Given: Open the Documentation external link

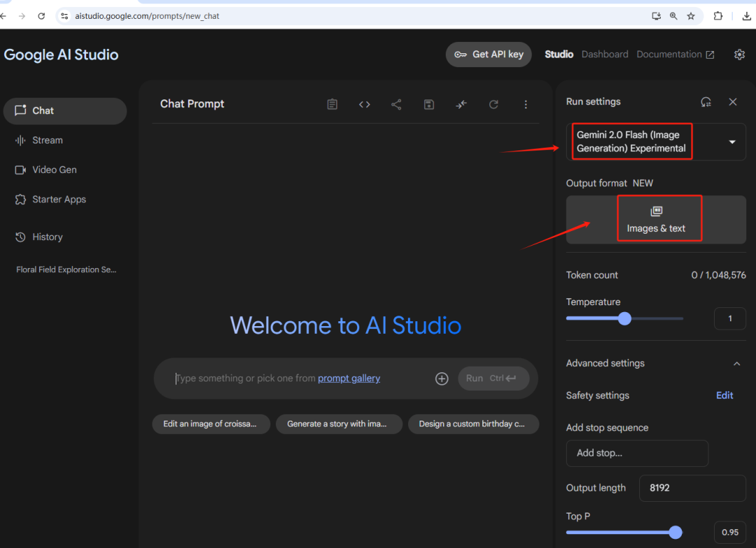Looking at the screenshot, I should [x=675, y=55].
